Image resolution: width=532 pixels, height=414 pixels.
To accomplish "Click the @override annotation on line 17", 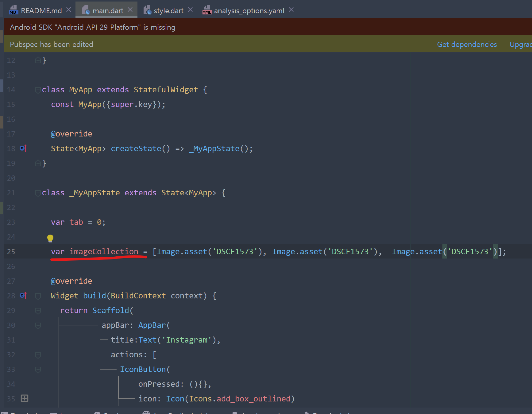I will (x=71, y=134).
